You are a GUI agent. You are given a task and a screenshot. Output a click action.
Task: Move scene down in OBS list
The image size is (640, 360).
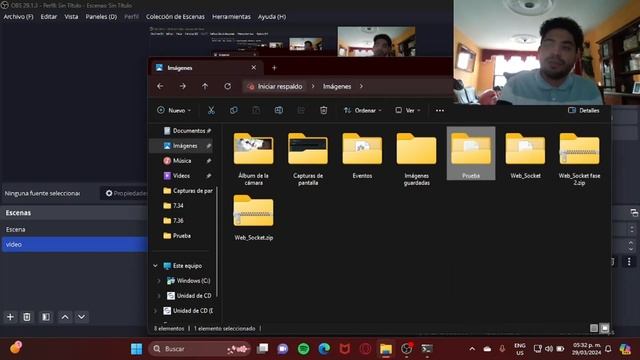pyautogui.click(x=82, y=317)
